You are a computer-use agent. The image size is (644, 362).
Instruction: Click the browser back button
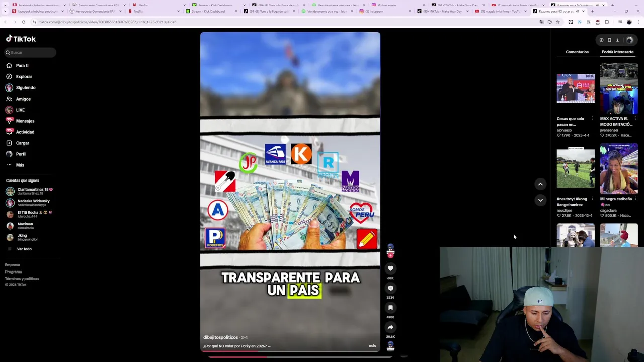coord(5,22)
